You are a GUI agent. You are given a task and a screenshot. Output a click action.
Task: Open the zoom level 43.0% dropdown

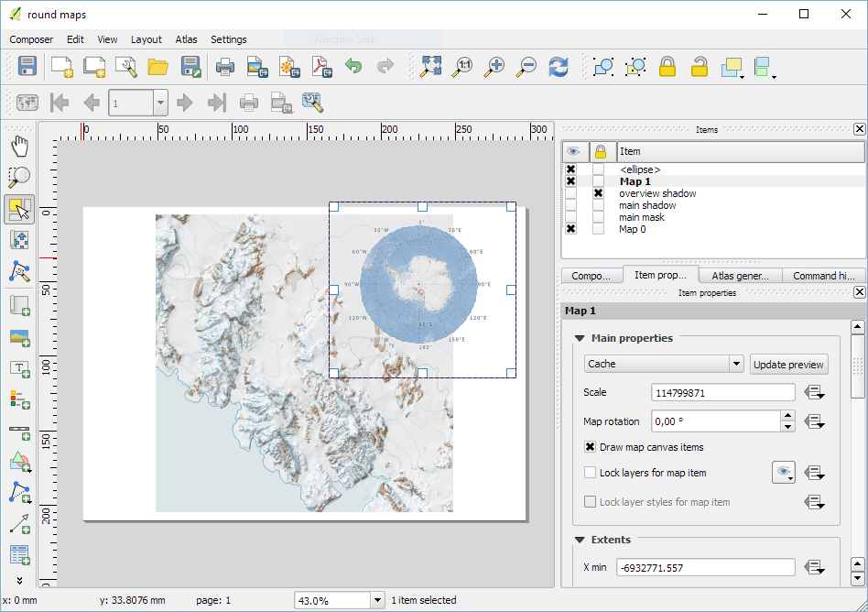(x=377, y=600)
